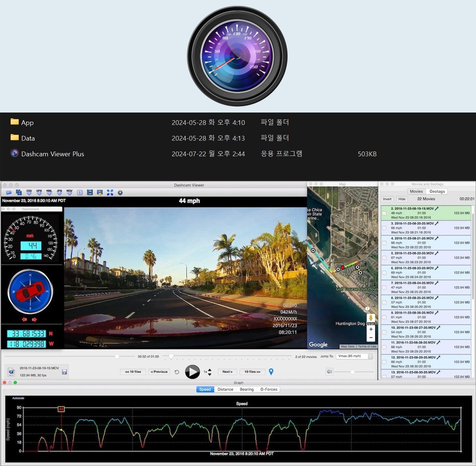
Task: Play the video with the play button
Action: coord(192,372)
